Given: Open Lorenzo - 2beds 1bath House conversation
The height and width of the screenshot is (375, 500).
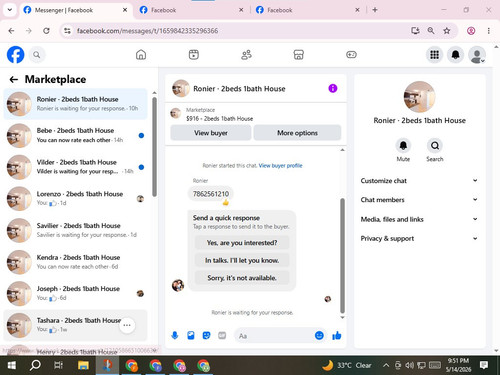Looking at the screenshot, I should [x=75, y=199].
